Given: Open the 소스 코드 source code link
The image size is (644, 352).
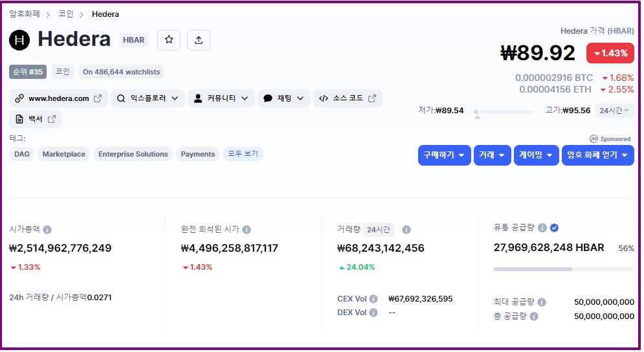Looking at the screenshot, I should tap(348, 98).
